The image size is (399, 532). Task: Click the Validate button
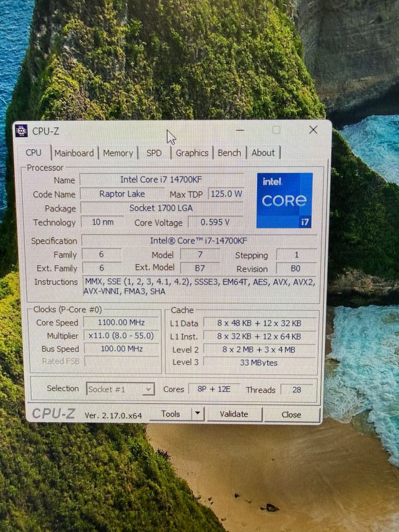point(234,414)
